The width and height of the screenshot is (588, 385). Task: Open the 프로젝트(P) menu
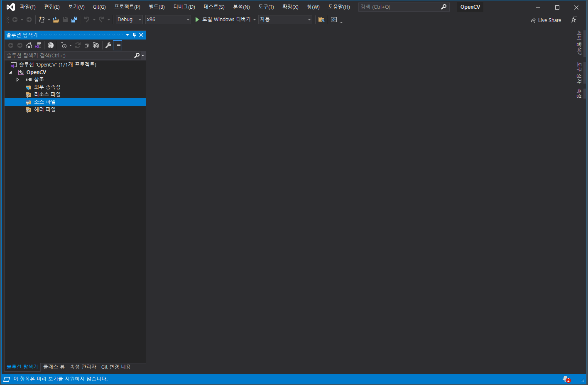point(127,7)
